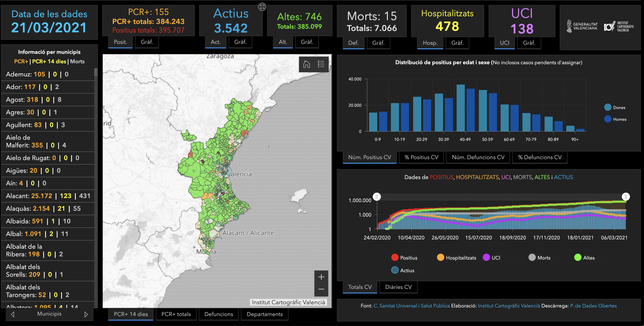The image size is (644, 326).
Task: Open the P. de Dades Obertes link
Action: point(593,306)
